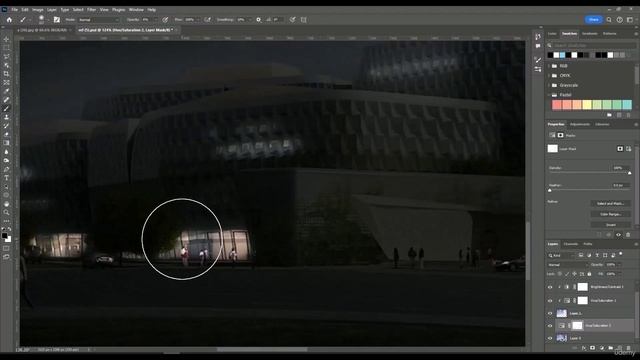Click the Search icon at top right
640x360 pixels.
(609, 20)
